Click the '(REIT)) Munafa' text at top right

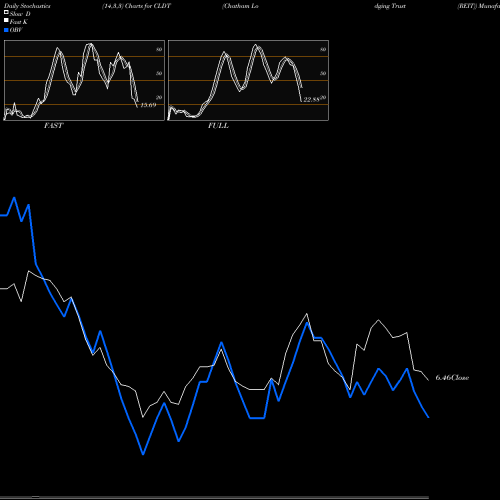[478, 6]
